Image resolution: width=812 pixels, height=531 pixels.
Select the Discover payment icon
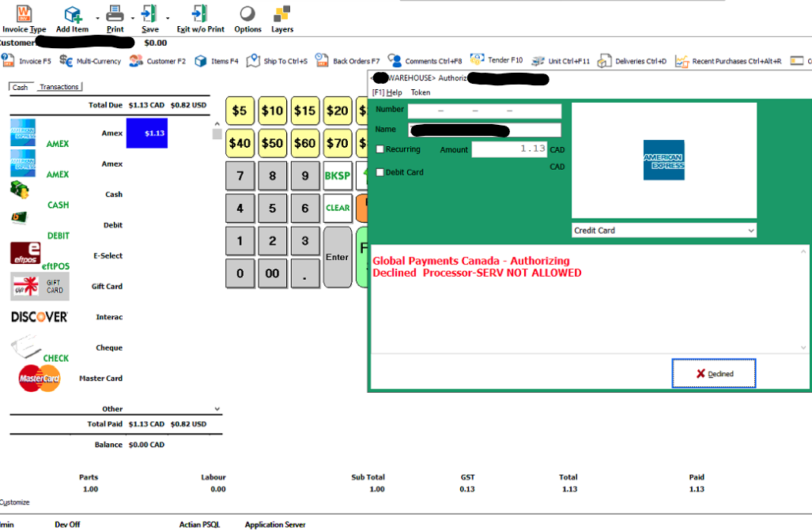pos(40,317)
